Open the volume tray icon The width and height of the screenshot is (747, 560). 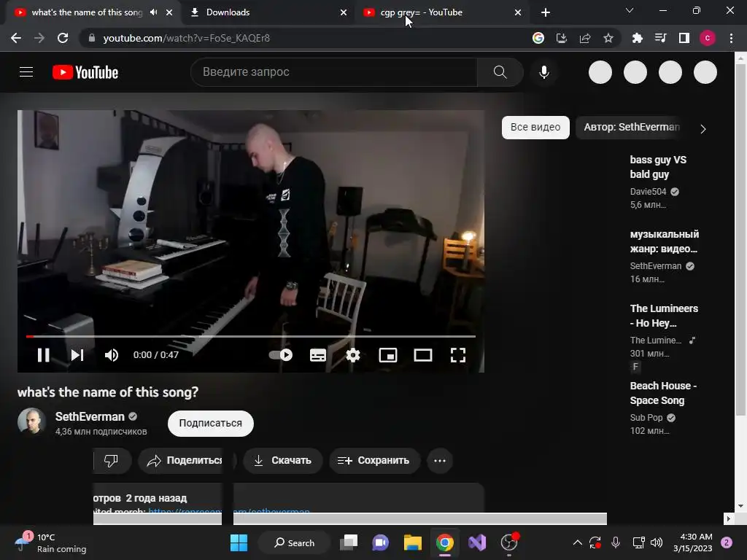click(x=657, y=542)
